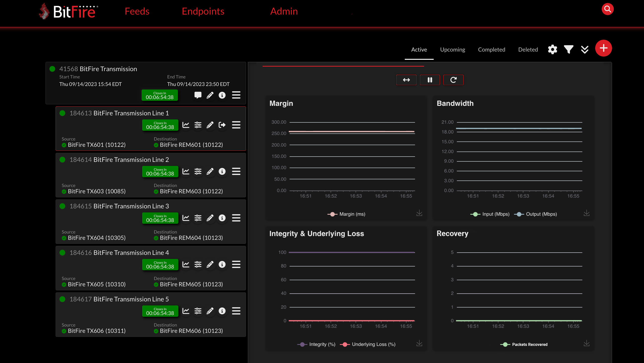Refresh the charts with the reload button
This screenshot has width=644, height=363.
(x=453, y=80)
